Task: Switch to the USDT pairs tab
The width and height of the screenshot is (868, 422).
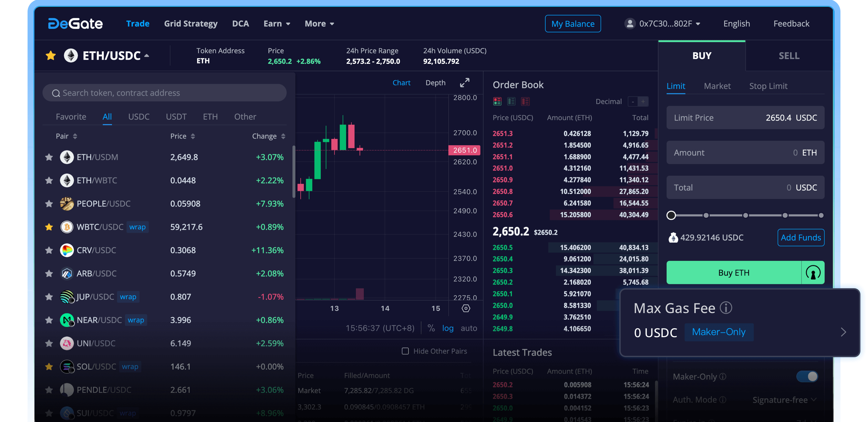Action: click(x=176, y=117)
